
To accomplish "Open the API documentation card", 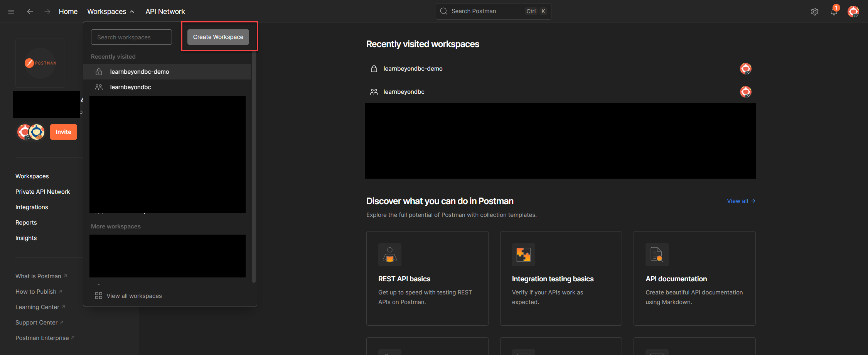I will (694, 278).
